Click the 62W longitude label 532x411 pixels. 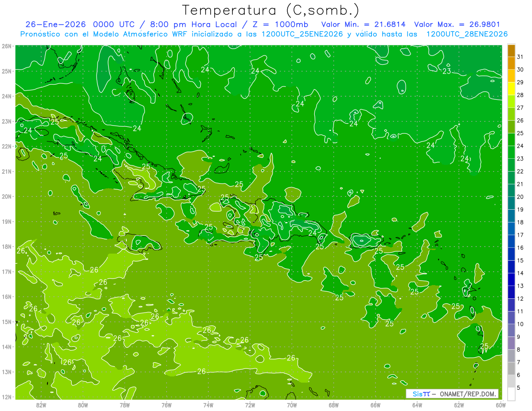[x=459, y=405]
